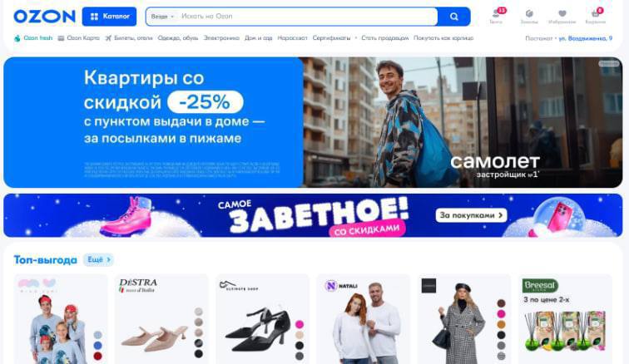Open the Каталог button

point(109,17)
